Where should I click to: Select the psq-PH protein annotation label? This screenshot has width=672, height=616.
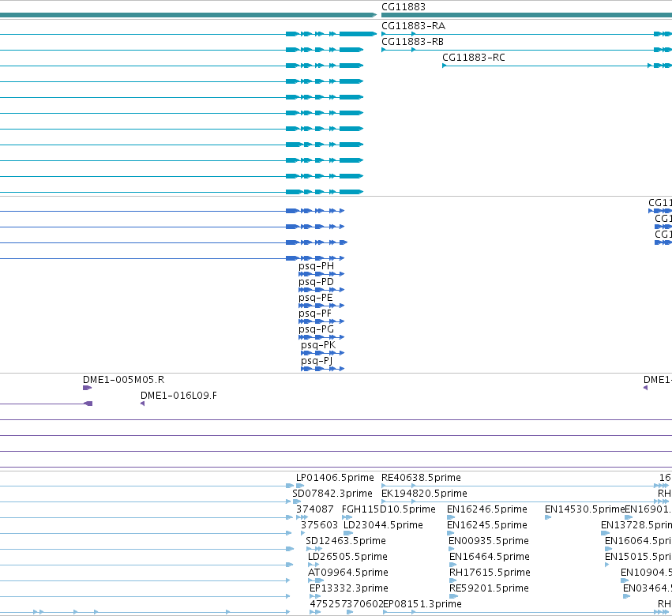tap(317, 266)
